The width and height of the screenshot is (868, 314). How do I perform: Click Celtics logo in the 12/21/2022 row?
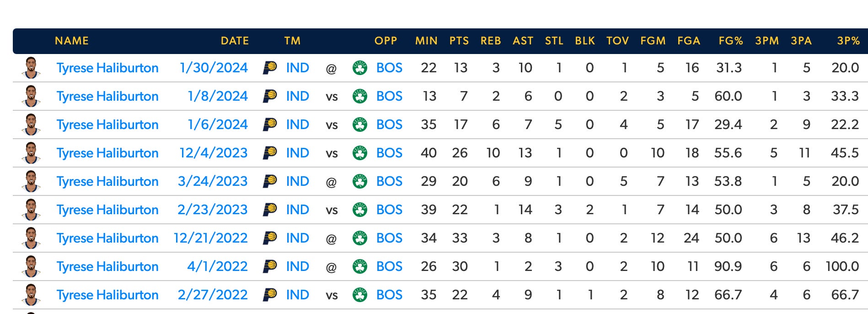pyautogui.click(x=360, y=238)
